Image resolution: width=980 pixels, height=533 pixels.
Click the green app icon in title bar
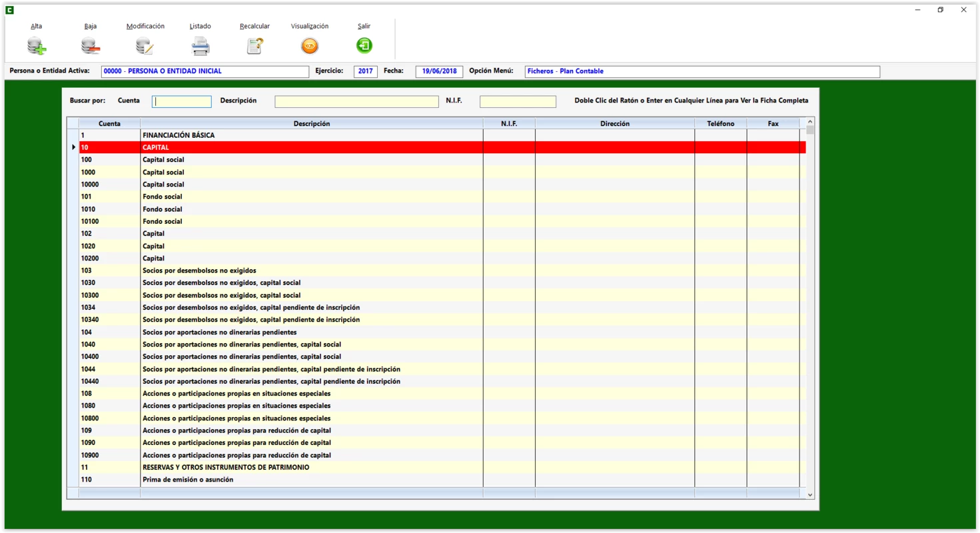pyautogui.click(x=9, y=10)
